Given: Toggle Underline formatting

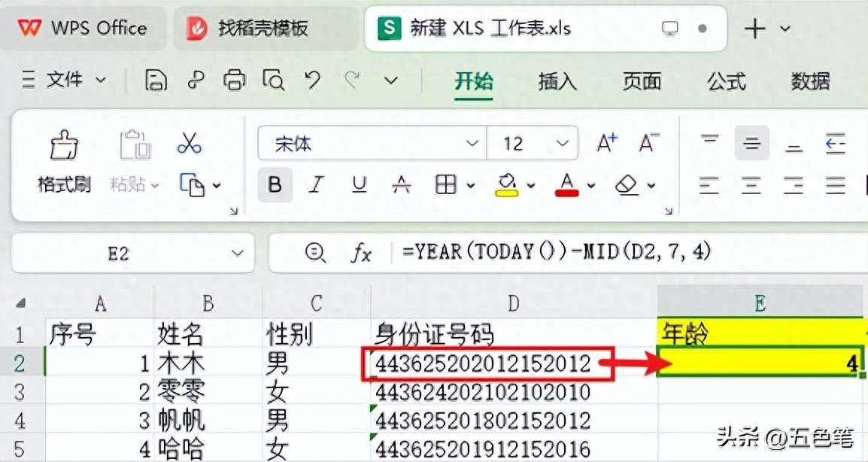Looking at the screenshot, I should (x=360, y=184).
